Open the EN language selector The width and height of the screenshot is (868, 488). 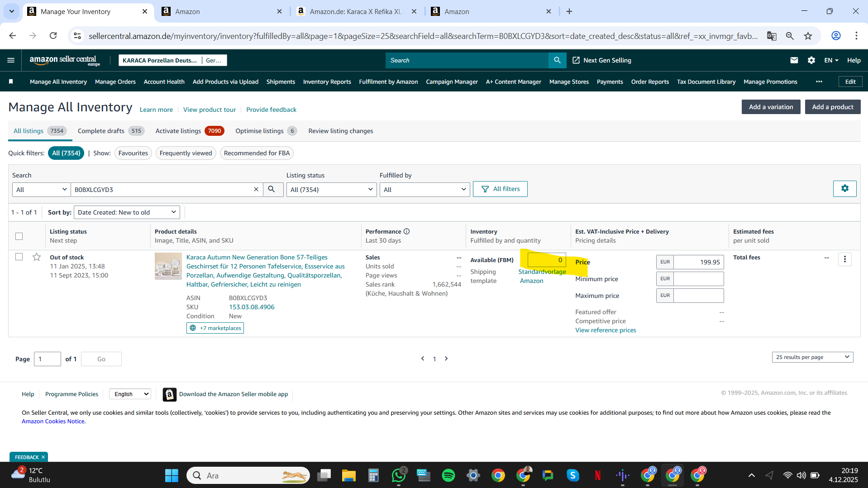831,60
